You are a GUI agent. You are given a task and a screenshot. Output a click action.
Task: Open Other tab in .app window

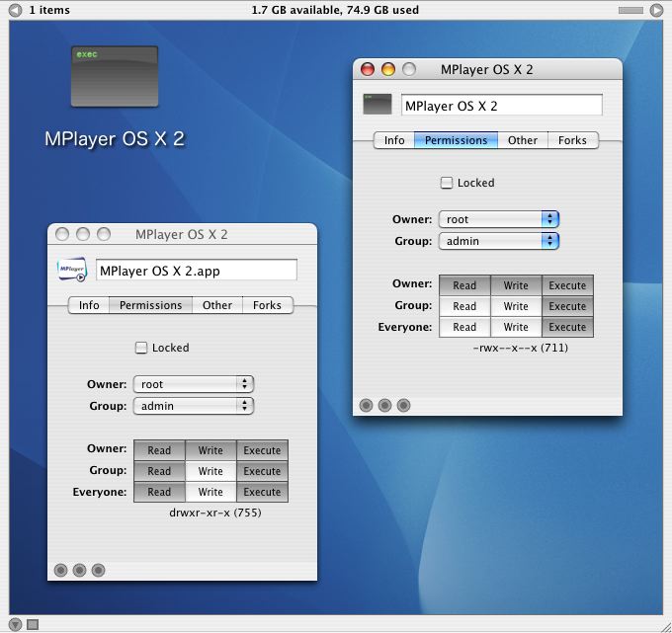217,305
